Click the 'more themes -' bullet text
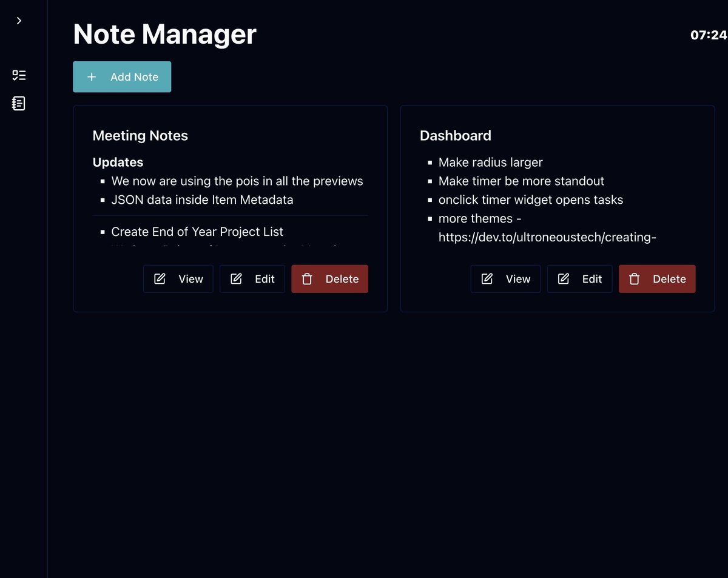Image resolution: width=728 pixels, height=578 pixels. click(x=480, y=218)
